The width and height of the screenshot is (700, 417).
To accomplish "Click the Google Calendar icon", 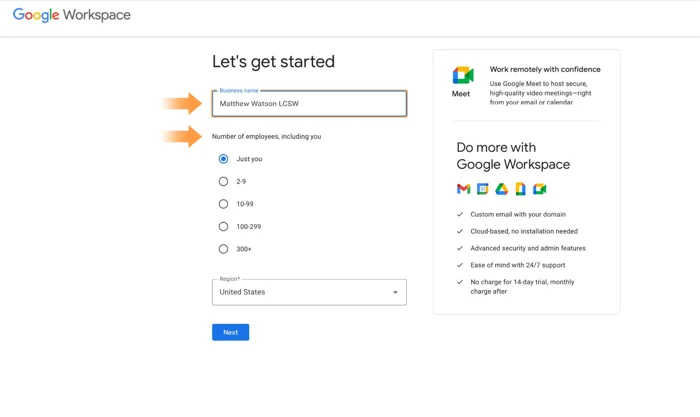I will coord(483,189).
